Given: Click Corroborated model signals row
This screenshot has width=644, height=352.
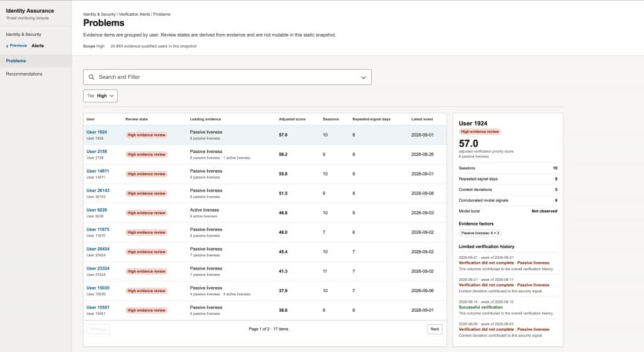Looking at the screenshot, I should pos(508,200).
